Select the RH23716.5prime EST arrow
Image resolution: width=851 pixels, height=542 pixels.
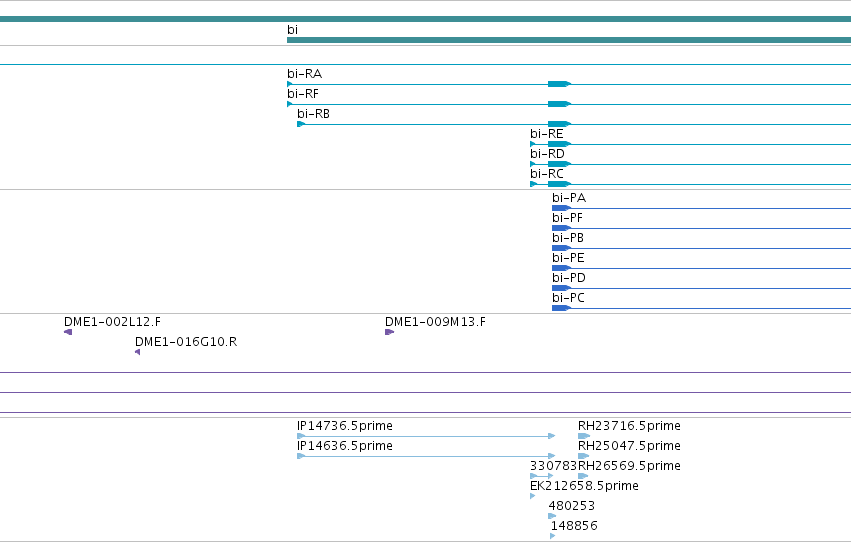click(x=584, y=436)
